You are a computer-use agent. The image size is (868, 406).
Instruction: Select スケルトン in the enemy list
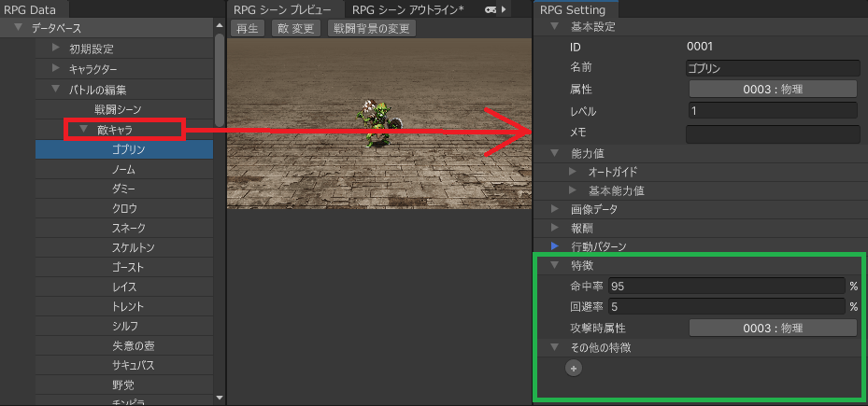tap(133, 247)
